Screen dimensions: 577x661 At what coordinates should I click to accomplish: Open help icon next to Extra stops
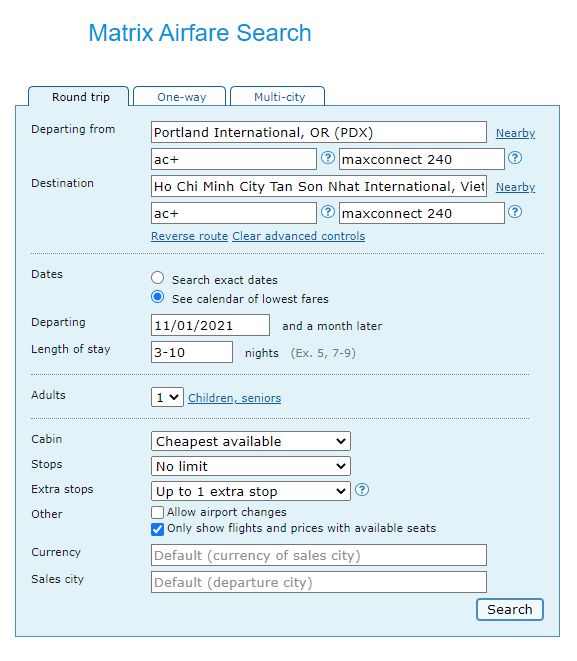pyautogui.click(x=362, y=490)
